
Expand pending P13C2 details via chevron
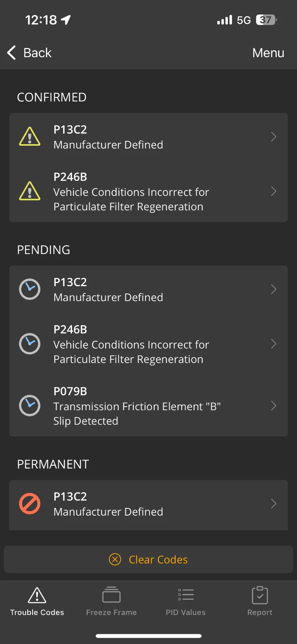click(x=274, y=289)
